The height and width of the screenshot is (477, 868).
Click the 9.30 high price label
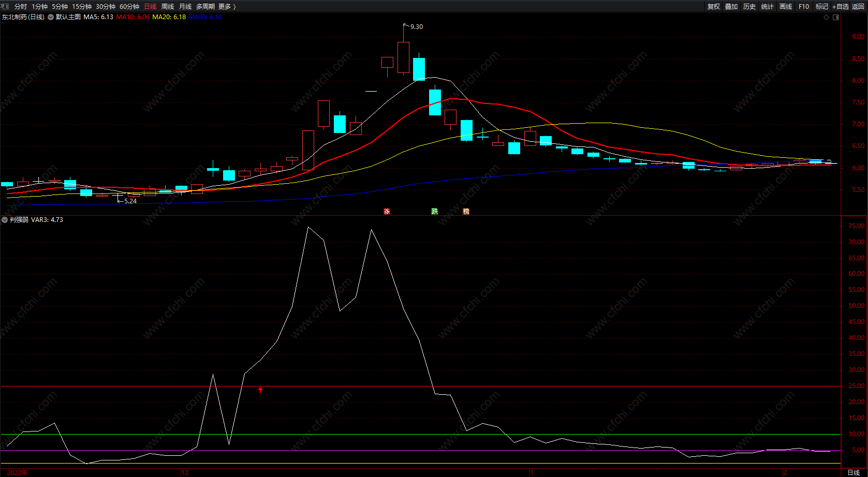tap(417, 27)
